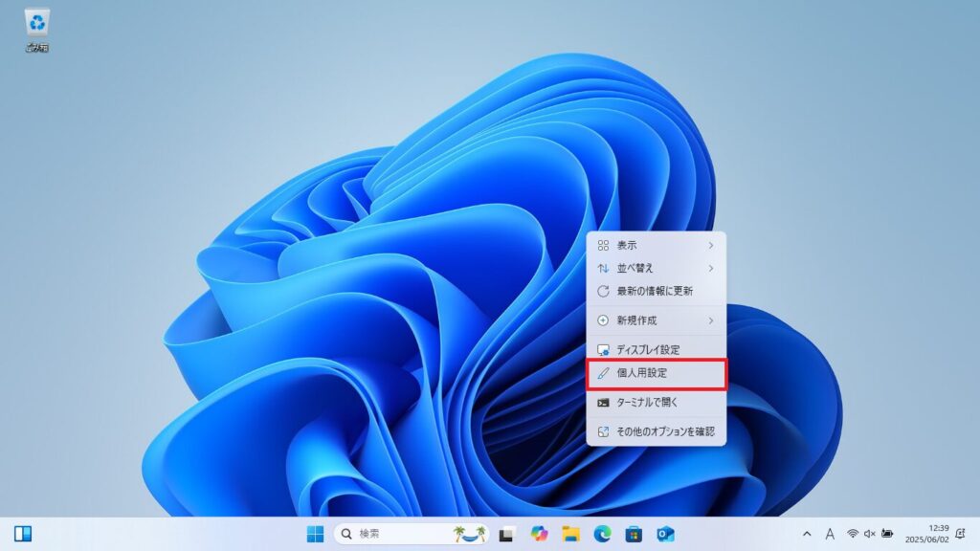Open the Recycle Bin desktop icon

pyautogui.click(x=37, y=30)
